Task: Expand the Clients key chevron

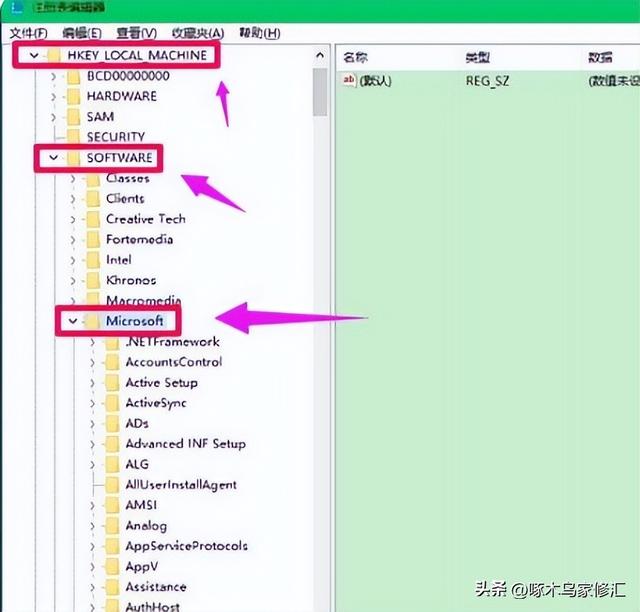Action: [x=73, y=199]
